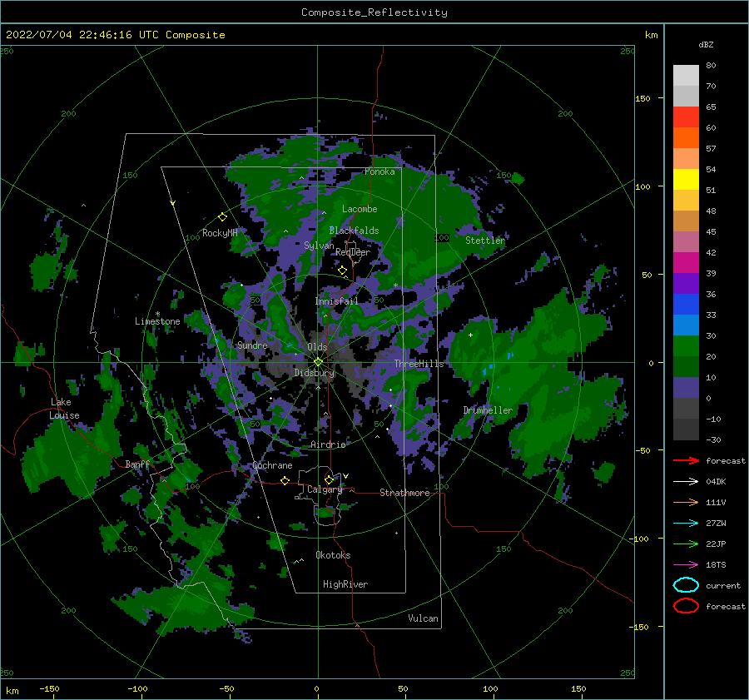Click the cyan 27ZW arrow legend icon
The height and width of the screenshot is (700, 749).
tap(686, 523)
